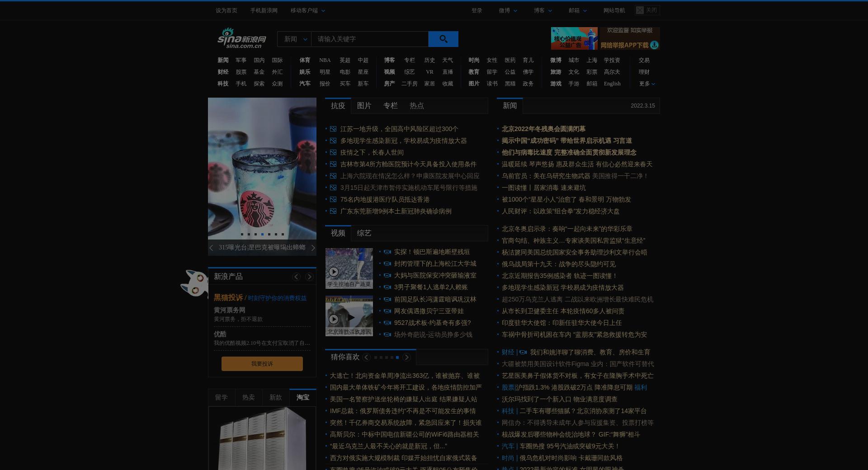Select the first carousel dot indicator

tap(242, 234)
